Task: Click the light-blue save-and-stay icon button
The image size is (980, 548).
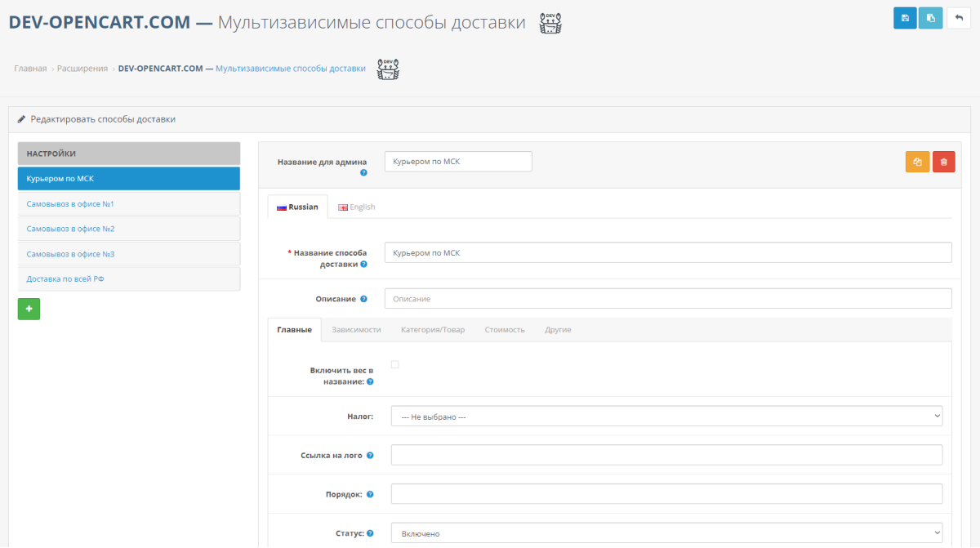Action: 930,18
